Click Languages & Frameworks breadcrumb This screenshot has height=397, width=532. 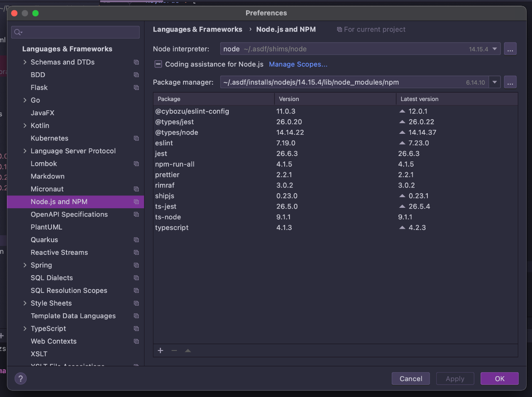(198, 29)
